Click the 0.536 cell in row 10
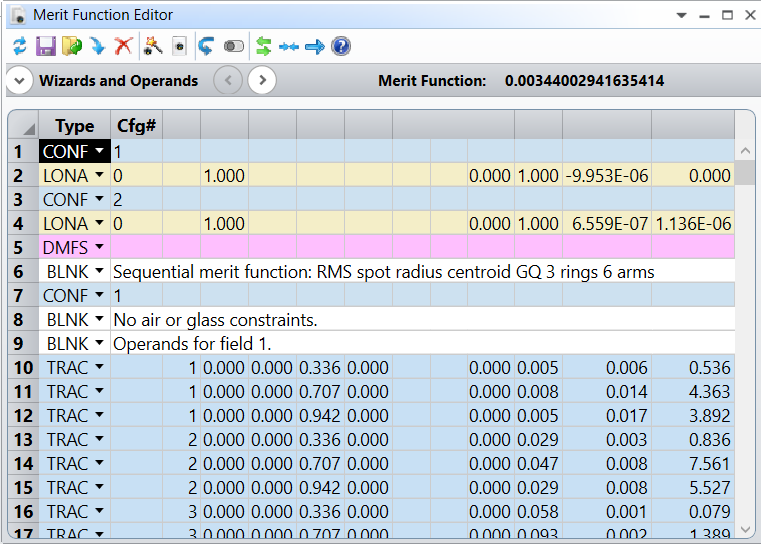 coord(693,368)
